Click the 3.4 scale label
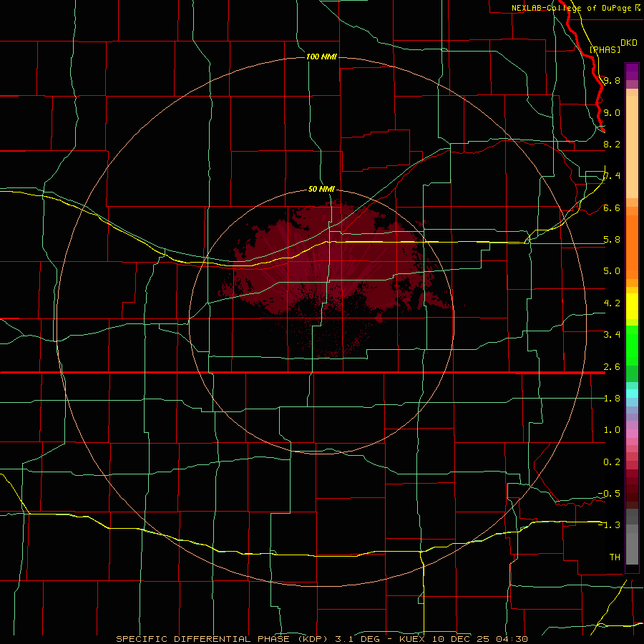This screenshot has width=644, height=644. [612, 335]
